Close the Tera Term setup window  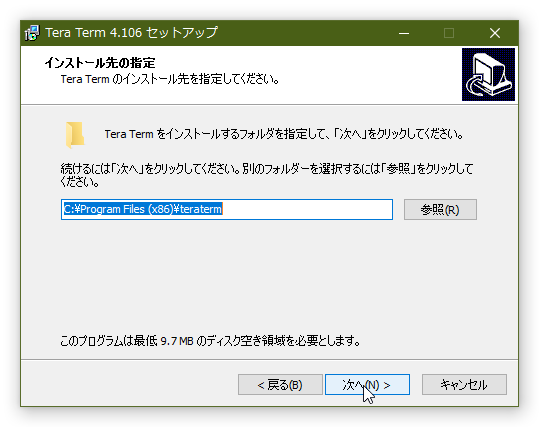(x=495, y=33)
